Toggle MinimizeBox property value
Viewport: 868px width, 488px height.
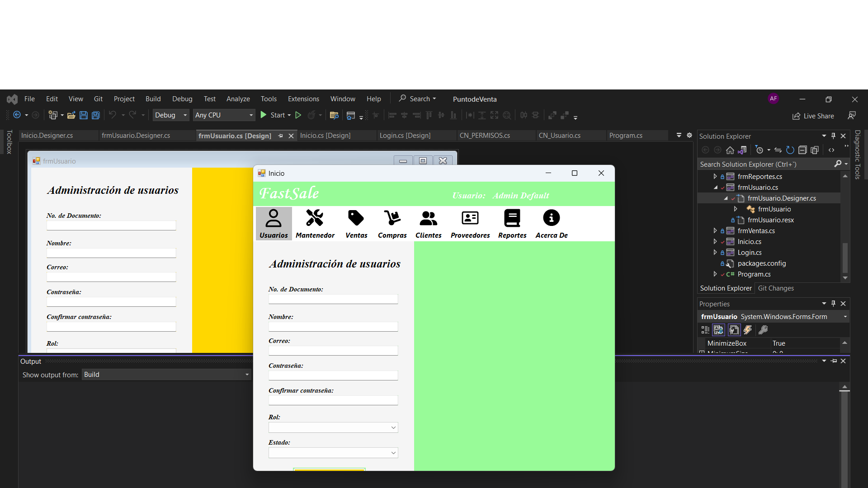pos(806,343)
